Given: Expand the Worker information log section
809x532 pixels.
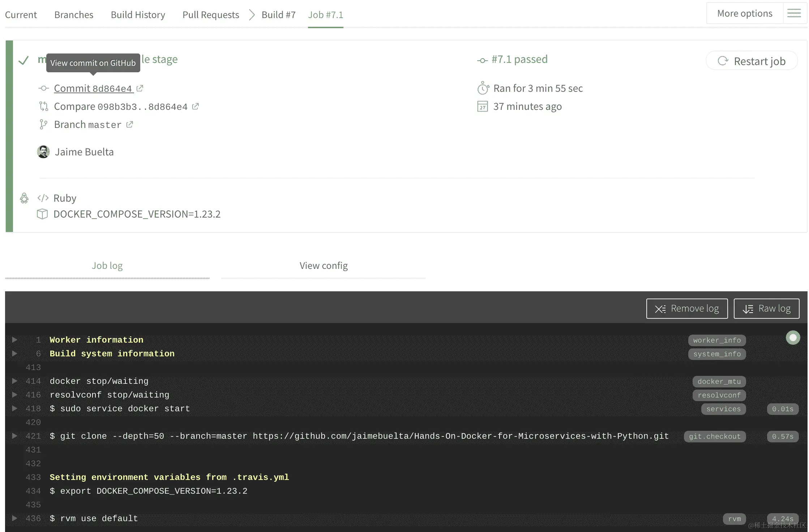Looking at the screenshot, I should point(14,340).
